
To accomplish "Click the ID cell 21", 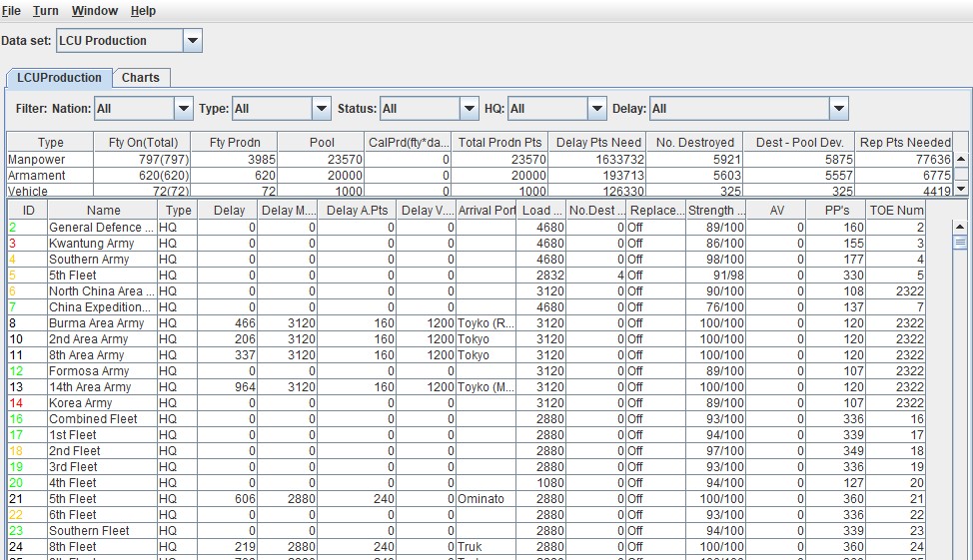I will click(28, 499).
